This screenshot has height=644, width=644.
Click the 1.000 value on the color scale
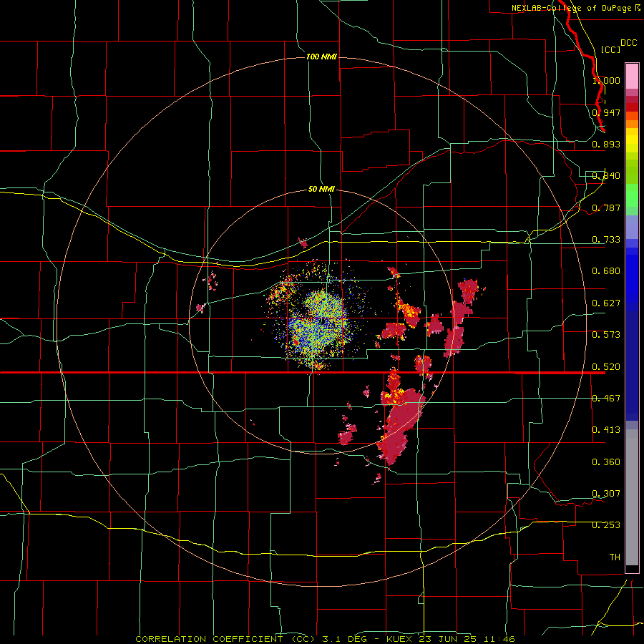(606, 80)
